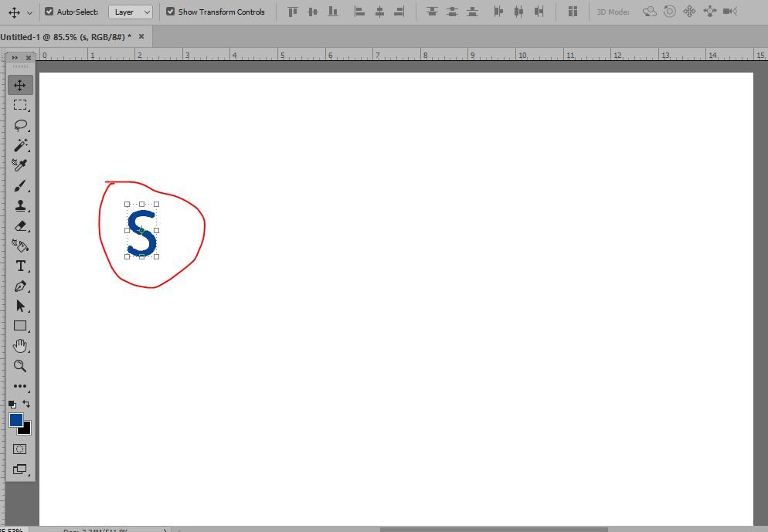Viewport: 768px width, 532px height.
Task: Select the Horizontal Type tool
Action: coord(20,266)
